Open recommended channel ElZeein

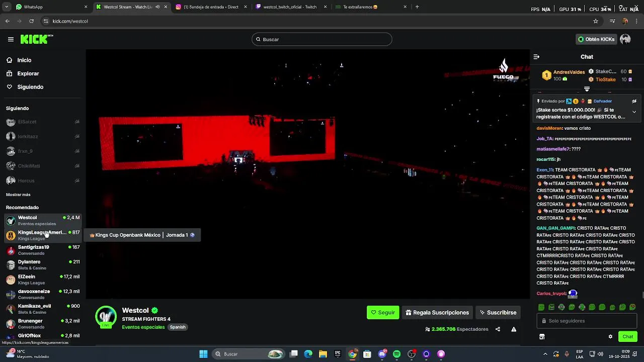pyautogui.click(x=43, y=280)
